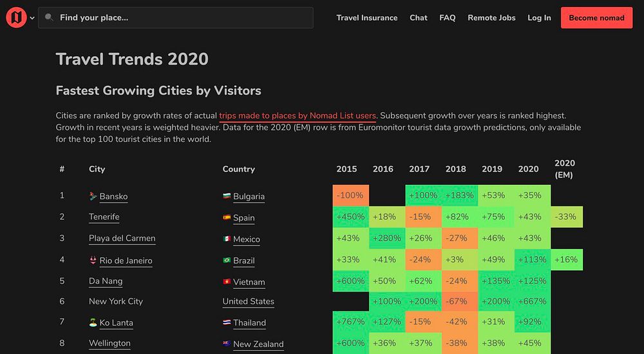
Task: Open the Spain country link
Action: tap(244, 218)
